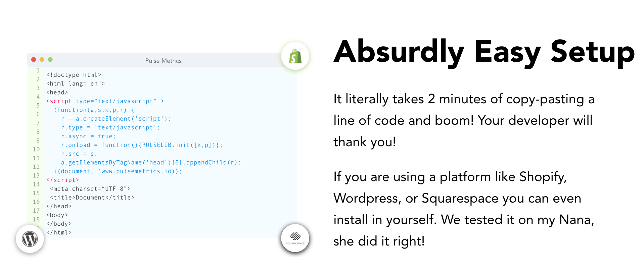Click the green maximize dot in code window

[50, 60]
